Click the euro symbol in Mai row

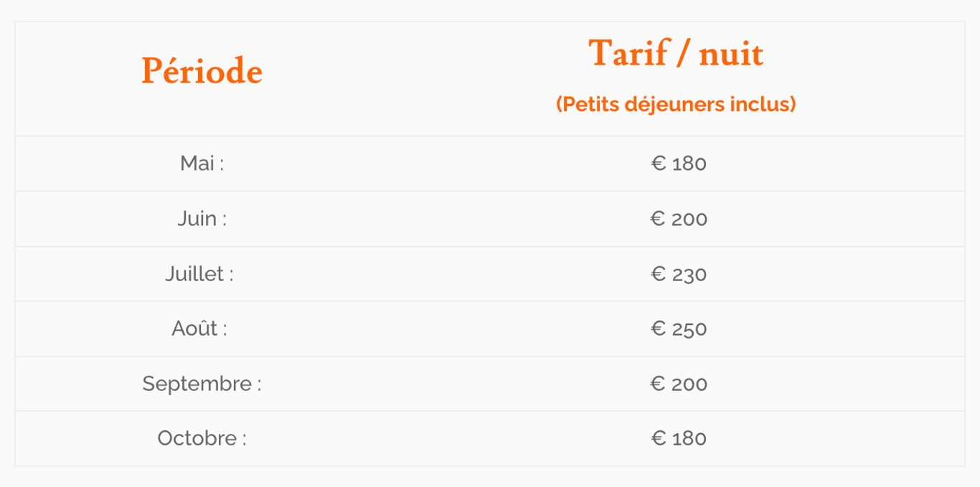pos(659,164)
